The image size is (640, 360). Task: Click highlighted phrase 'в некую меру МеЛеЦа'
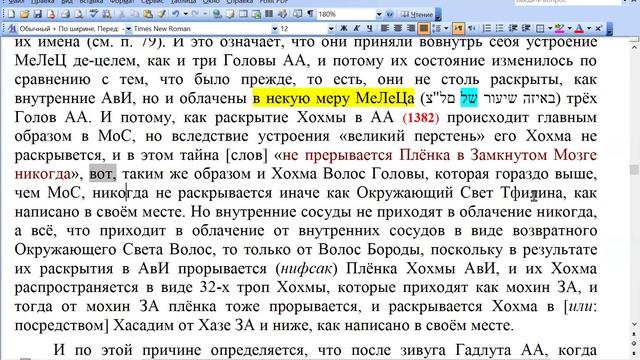click(333, 98)
